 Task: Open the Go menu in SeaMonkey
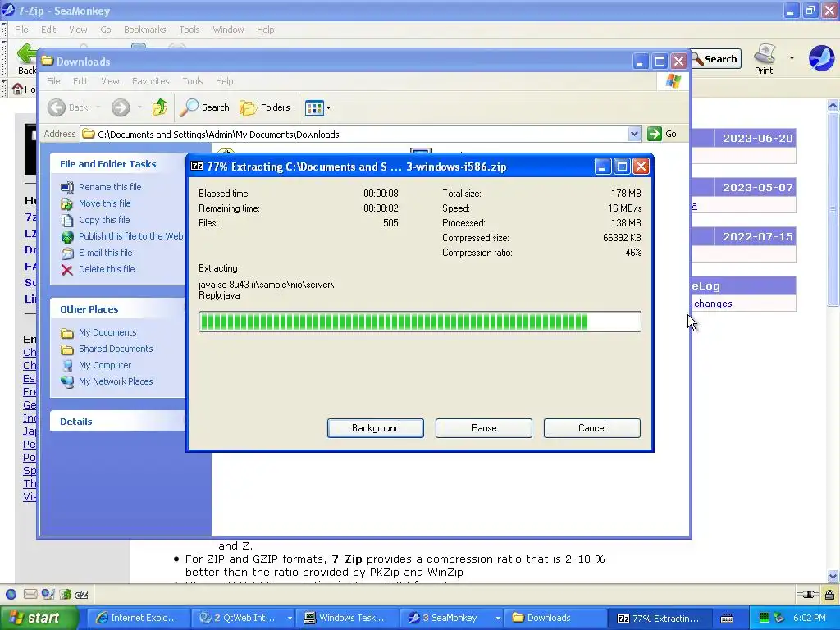pos(106,30)
